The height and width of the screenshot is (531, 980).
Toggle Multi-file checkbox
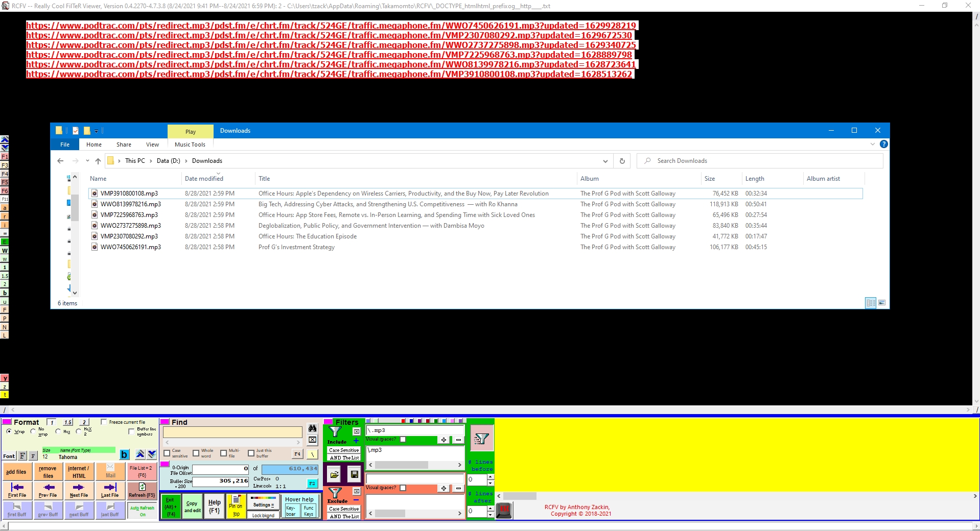[x=223, y=453]
